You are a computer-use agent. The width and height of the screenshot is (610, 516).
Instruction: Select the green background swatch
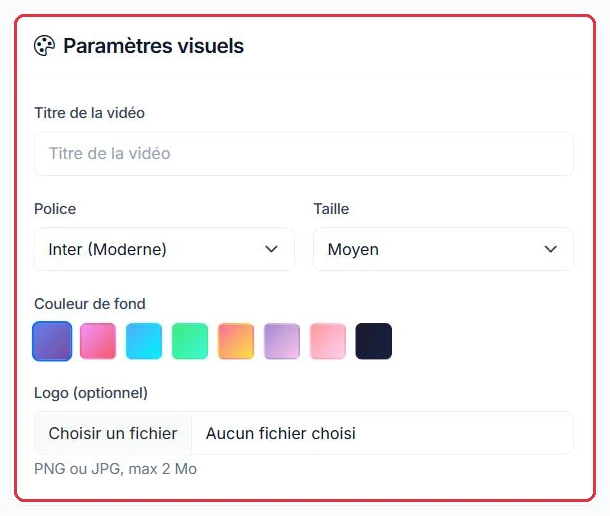pos(190,341)
